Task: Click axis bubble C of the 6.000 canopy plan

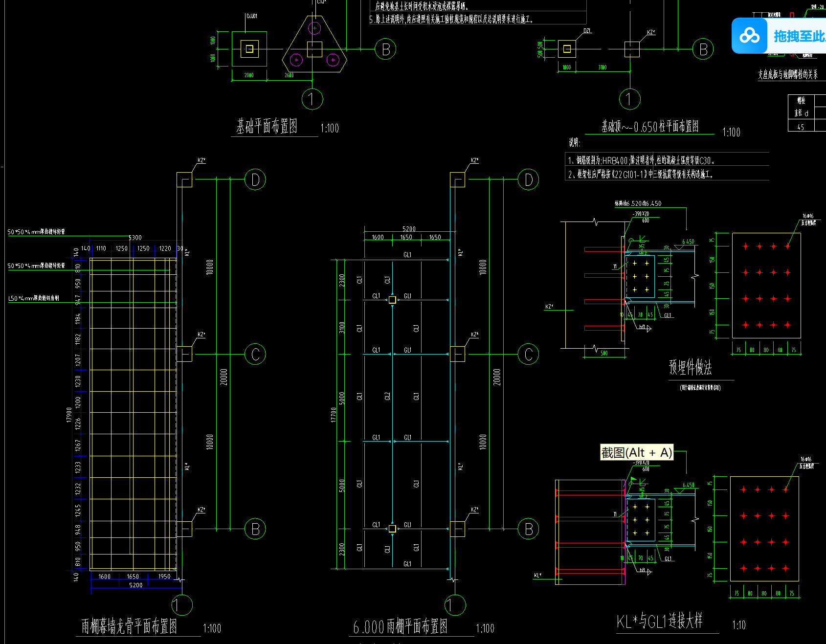Action: 528,354
